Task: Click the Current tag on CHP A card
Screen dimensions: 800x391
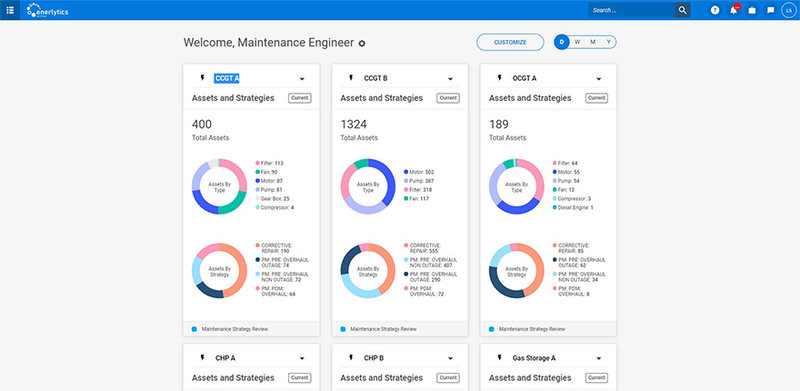Action: pos(299,378)
